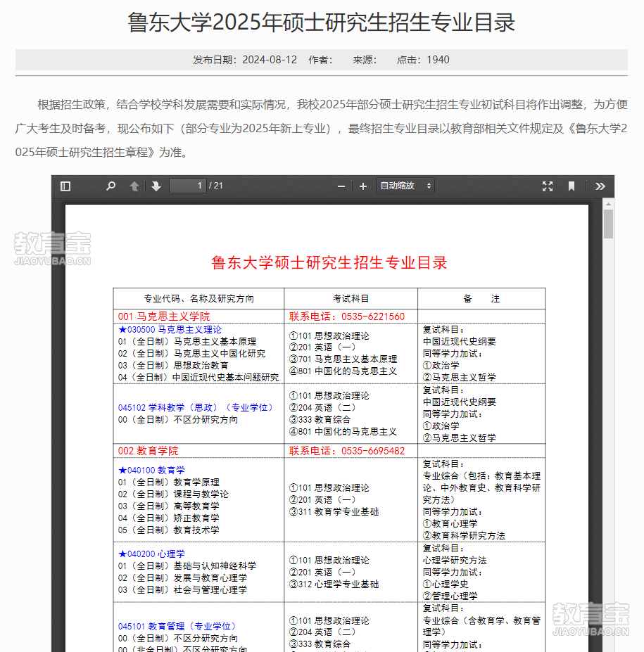The height and width of the screenshot is (652, 644).
Task: Click 01（全日制）基础与认知神经科学 direction
Action: pos(187,565)
